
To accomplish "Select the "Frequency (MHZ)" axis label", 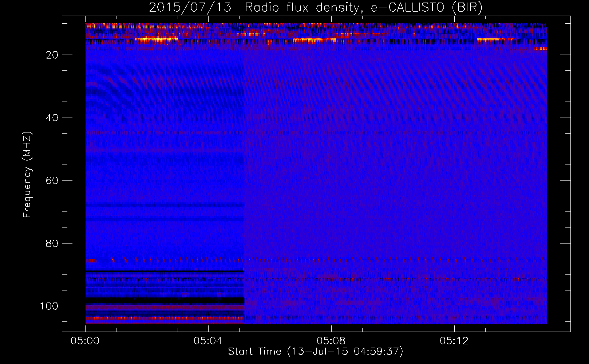I will (27, 174).
